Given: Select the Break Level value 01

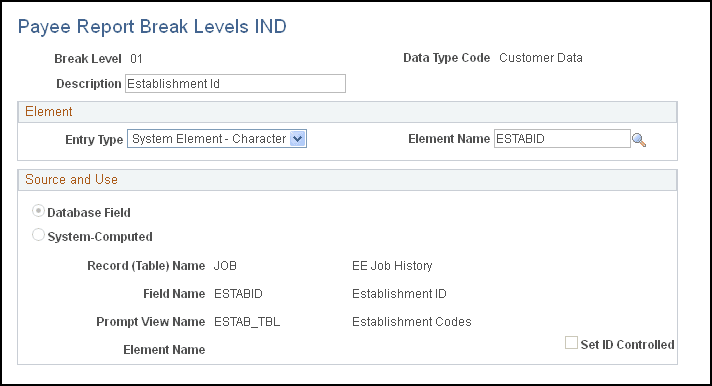Looking at the screenshot, I should point(136,59).
